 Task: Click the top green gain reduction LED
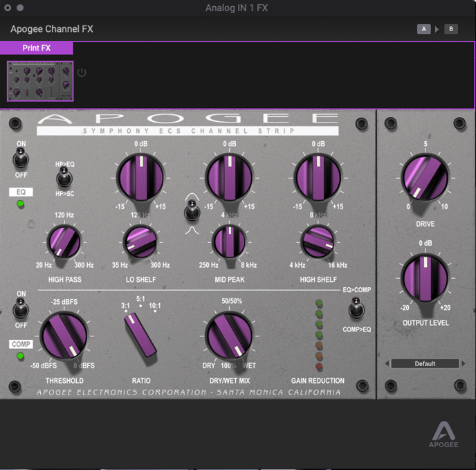[319, 303]
